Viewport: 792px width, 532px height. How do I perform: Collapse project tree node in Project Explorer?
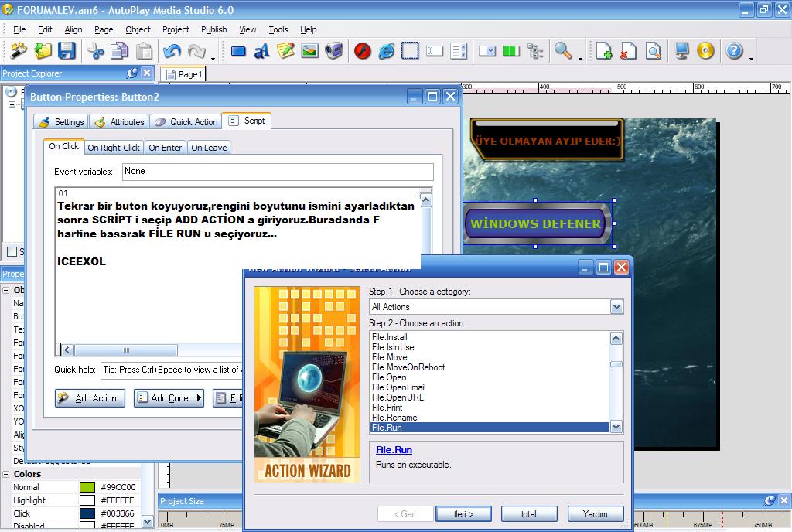coord(12,104)
